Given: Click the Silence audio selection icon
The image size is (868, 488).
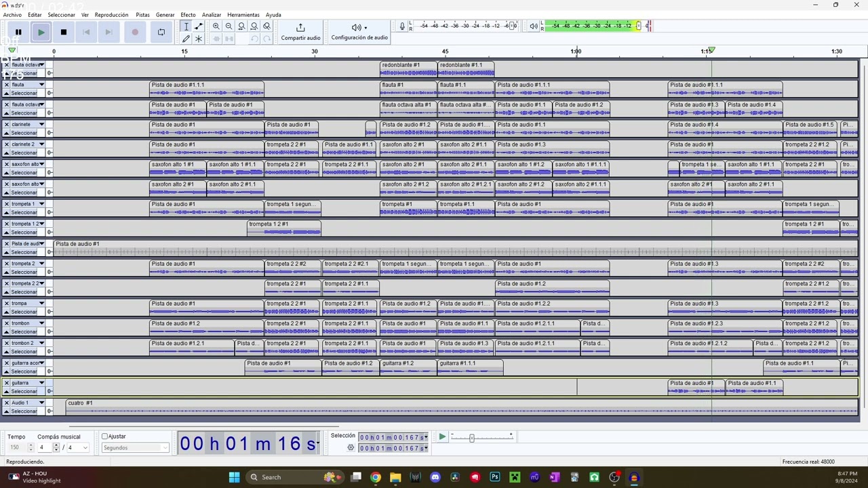Looking at the screenshot, I should click(229, 39).
